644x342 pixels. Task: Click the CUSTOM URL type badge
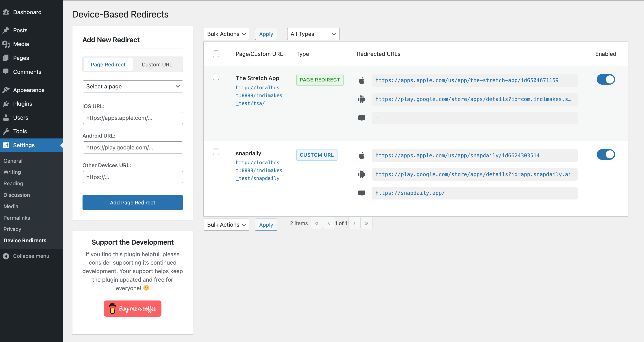pyautogui.click(x=317, y=155)
